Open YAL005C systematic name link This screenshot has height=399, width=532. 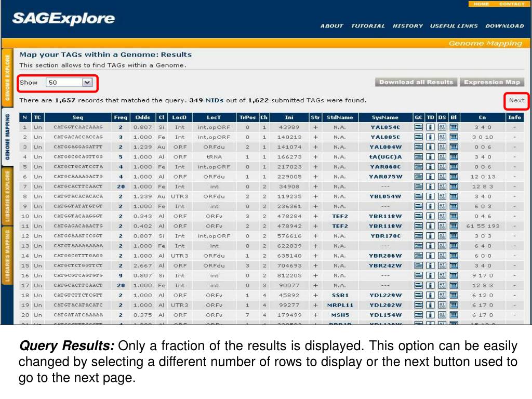385,137
